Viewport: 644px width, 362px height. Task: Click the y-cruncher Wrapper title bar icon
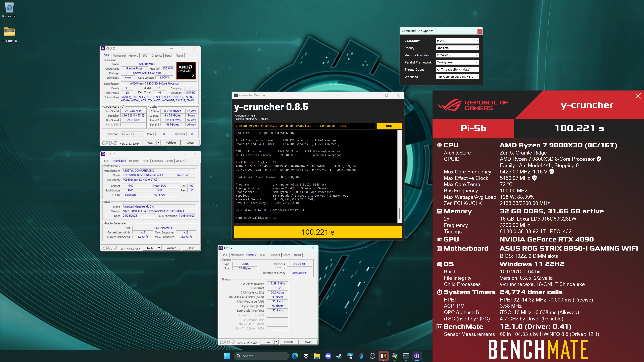tap(235, 95)
